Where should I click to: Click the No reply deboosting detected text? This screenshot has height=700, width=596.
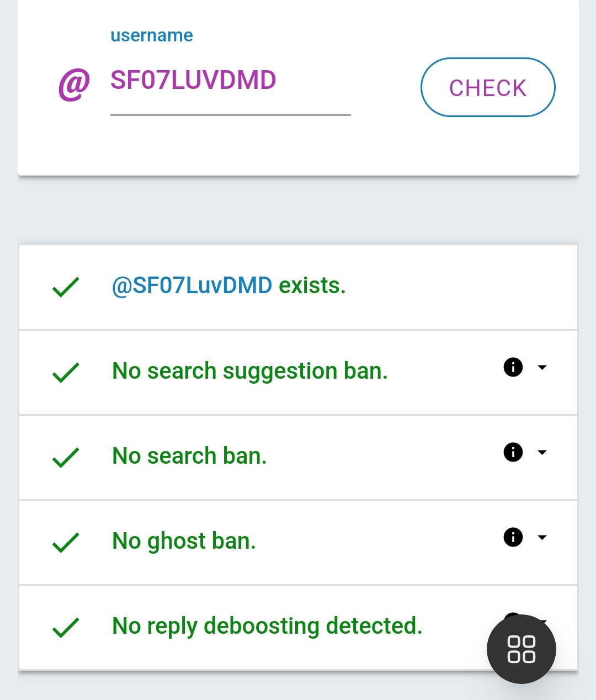pos(267,626)
